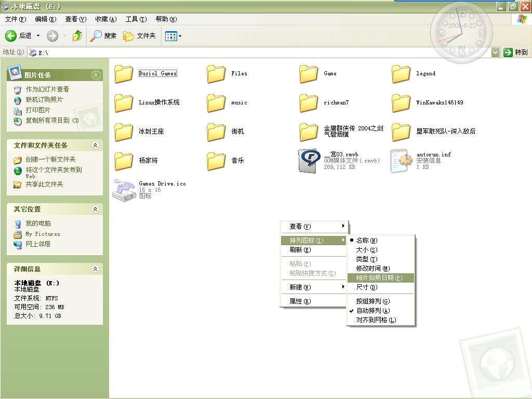Select the 街机 folder icon
The image size is (532, 399).
point(216,131)
